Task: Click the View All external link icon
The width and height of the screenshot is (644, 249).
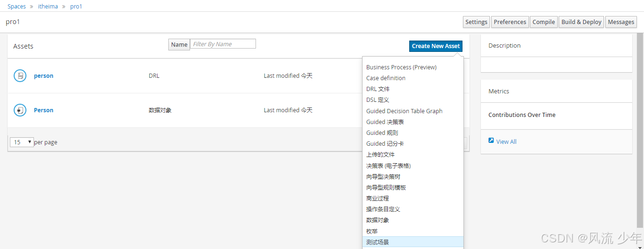Action: [x=491, y=141]
